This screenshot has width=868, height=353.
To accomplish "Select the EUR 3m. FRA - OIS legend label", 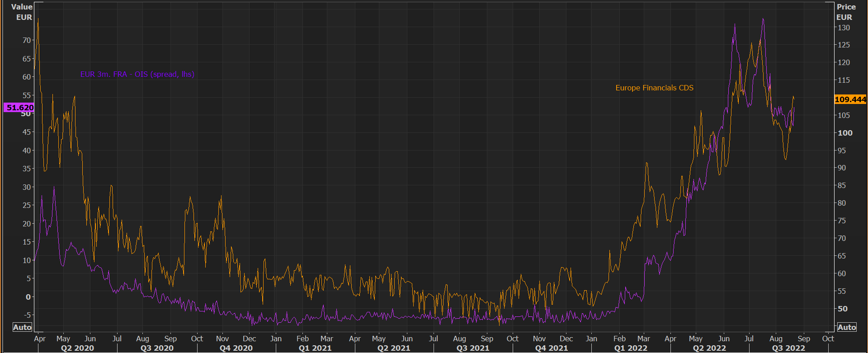I will 137,74.
